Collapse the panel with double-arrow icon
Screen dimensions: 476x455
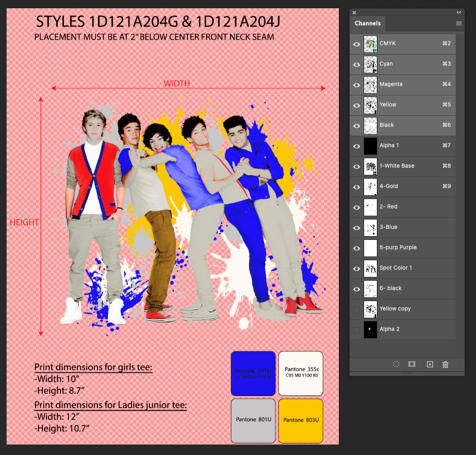tap(459, 13)
